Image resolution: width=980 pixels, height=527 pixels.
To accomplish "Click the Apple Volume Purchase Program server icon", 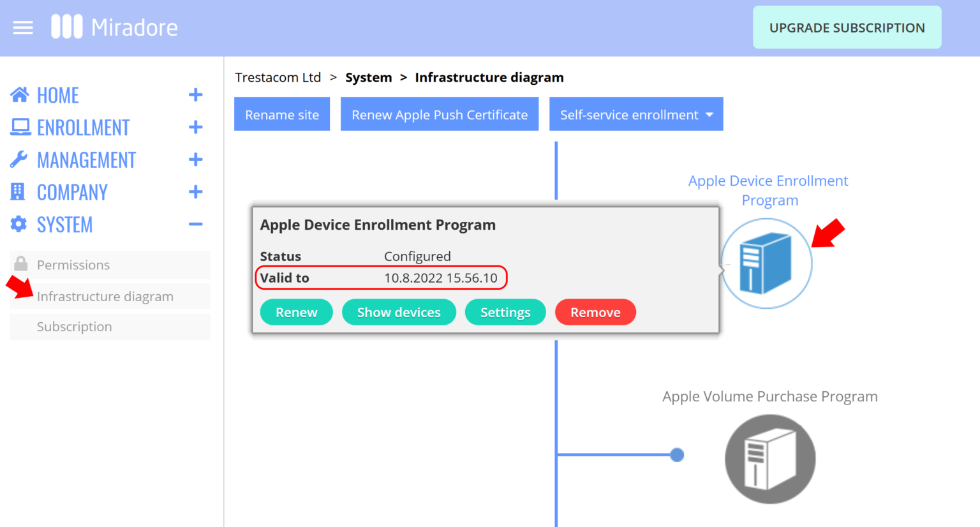I will [x=769, y=459].
